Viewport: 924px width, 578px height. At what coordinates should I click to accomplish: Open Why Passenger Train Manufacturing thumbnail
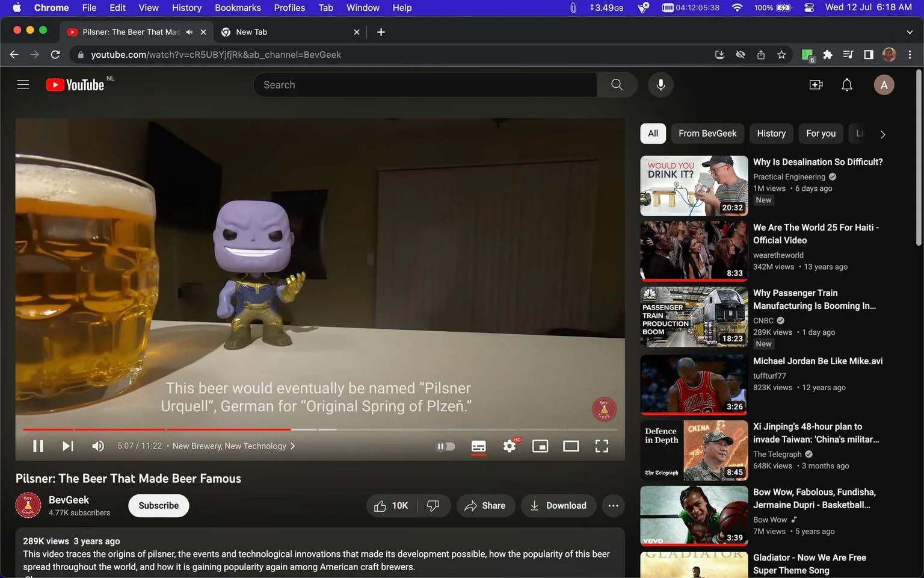[x=694, y=317]
